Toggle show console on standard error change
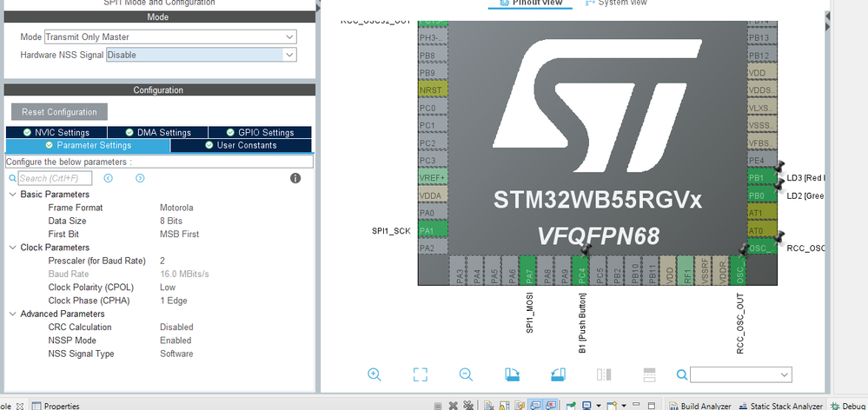The image size is (868, 410). (551, 406)
